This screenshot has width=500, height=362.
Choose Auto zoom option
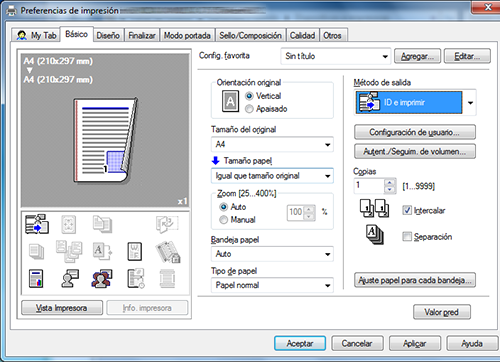223,207
